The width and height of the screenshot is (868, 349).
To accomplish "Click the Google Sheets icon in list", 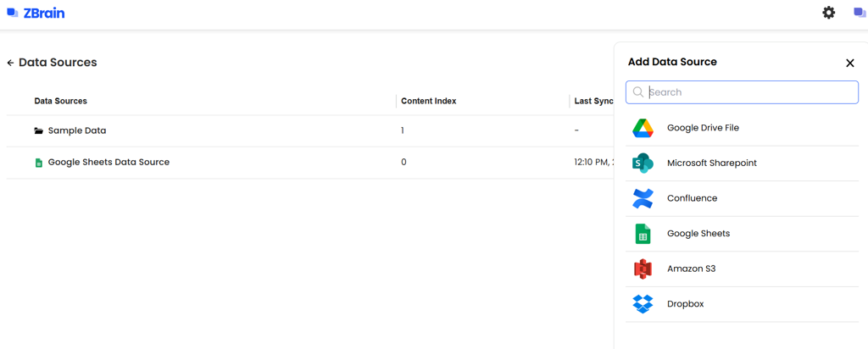I will (x=643, y=234).
